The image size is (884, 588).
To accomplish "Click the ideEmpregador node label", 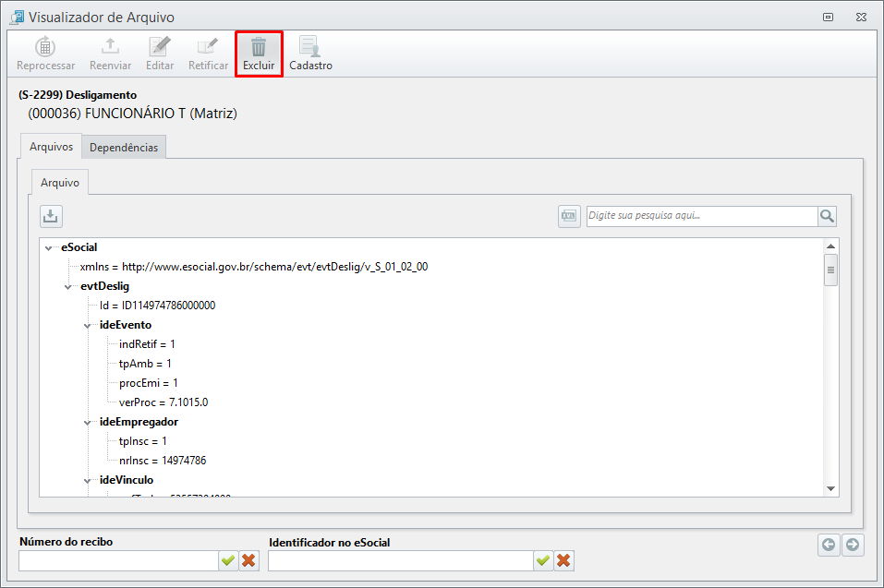I will tap(139, 422).
